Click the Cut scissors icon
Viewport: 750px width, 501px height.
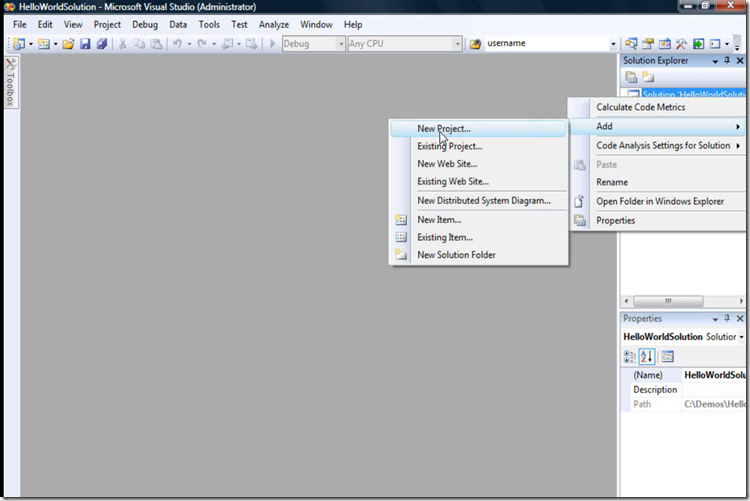(122, 44)
